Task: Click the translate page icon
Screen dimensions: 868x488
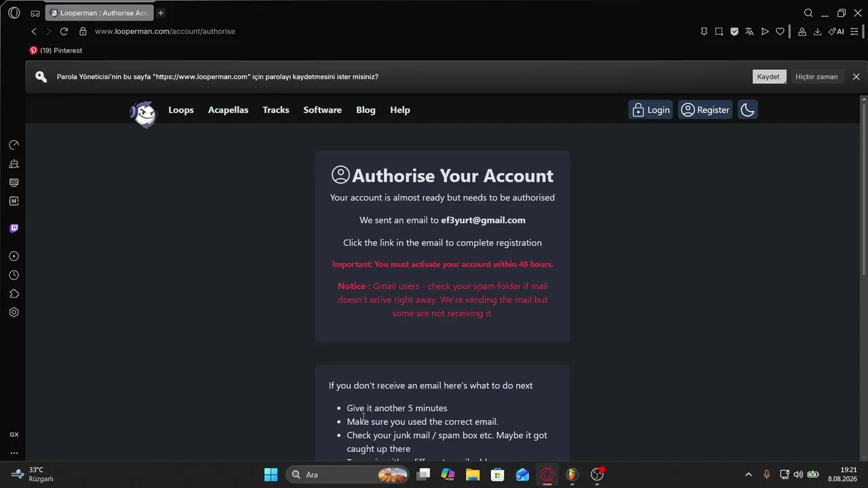Action: 749,31
